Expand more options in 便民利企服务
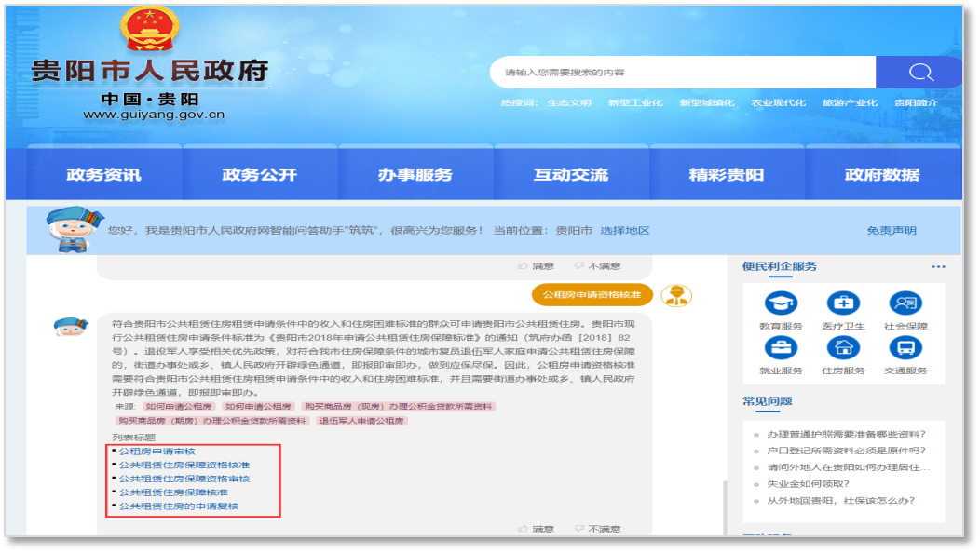 pos(938,267)
